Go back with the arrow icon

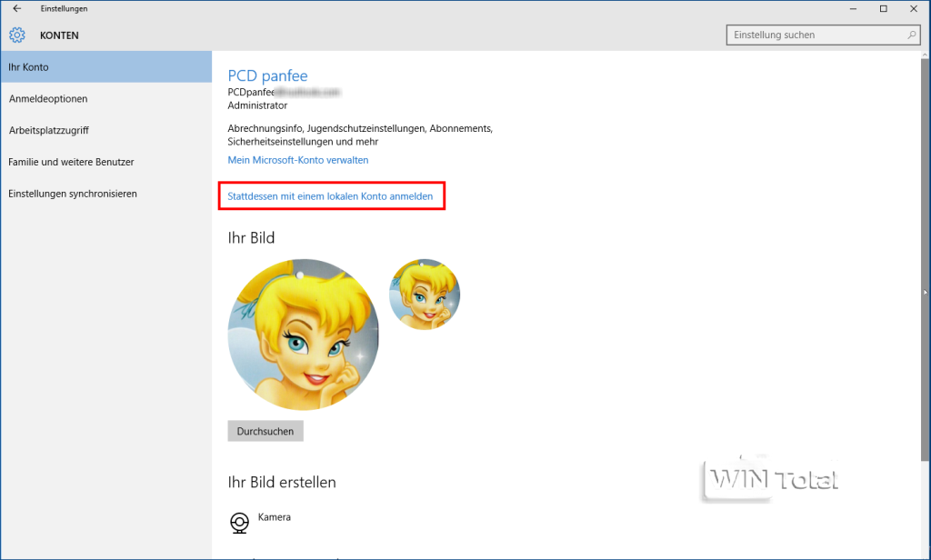pyautogui.click(x=16, y=8)
